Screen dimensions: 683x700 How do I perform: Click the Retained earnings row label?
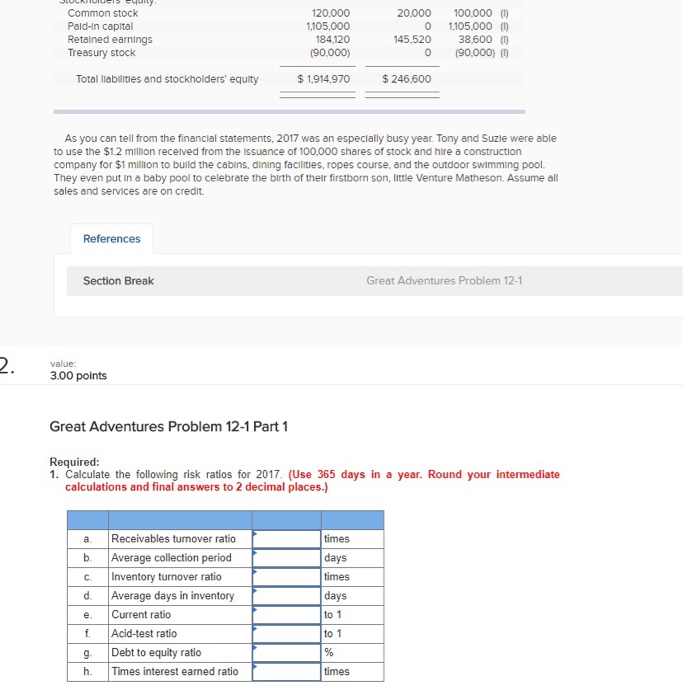point(110,40)
